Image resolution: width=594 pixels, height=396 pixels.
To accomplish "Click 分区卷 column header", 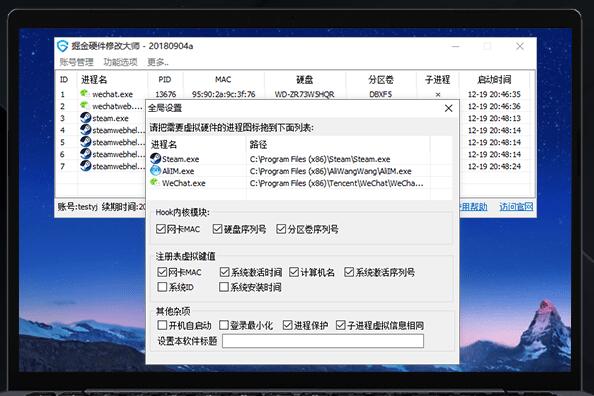I will [x=381, y=80].
